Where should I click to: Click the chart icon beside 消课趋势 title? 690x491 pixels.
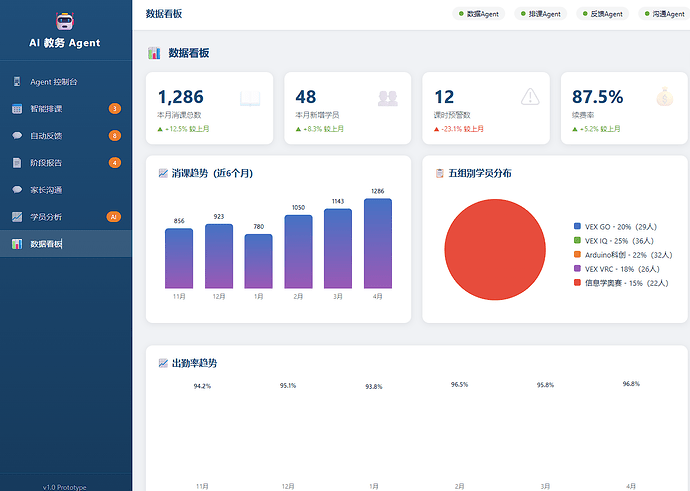(163, 173)
